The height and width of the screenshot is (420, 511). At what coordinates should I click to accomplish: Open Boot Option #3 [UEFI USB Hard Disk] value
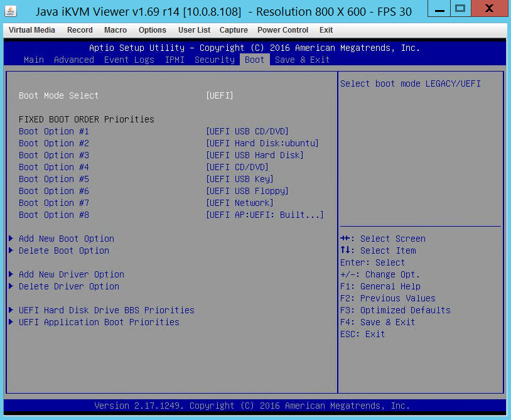pos(255,155)
